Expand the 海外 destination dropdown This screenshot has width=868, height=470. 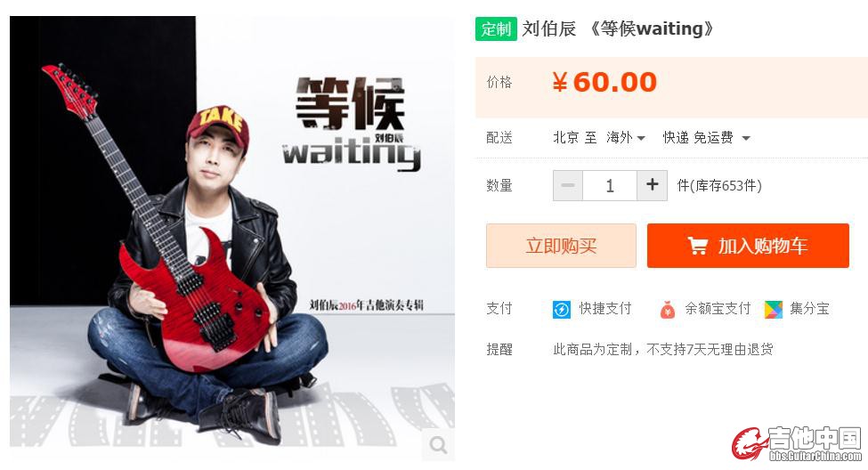626,137
